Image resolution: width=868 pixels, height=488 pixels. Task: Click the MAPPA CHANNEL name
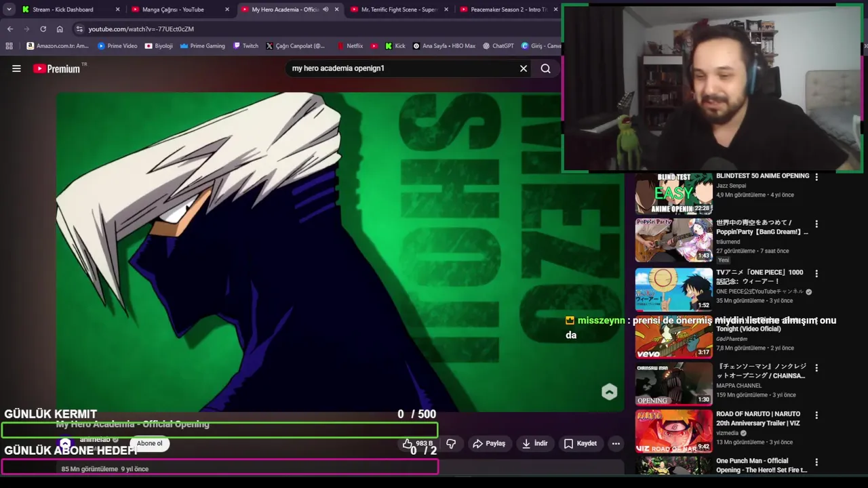pyautogui.click(x=738, y=386)
